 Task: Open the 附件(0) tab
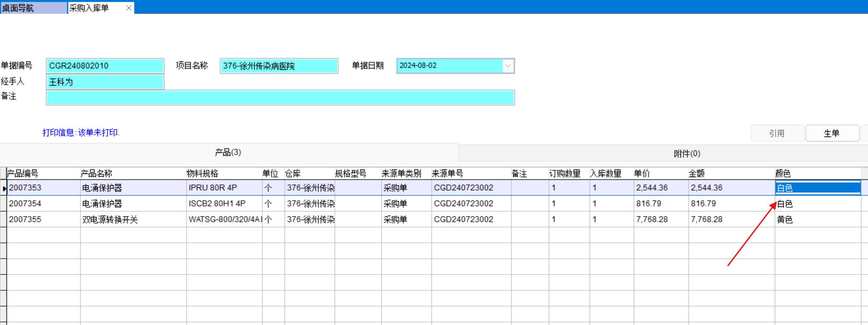(687, 153)
